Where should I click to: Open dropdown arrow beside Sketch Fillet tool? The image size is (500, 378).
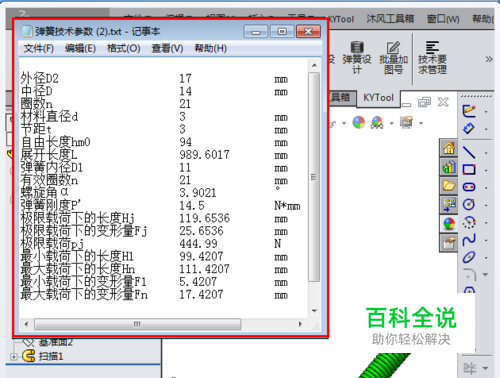tap(485, 275)
